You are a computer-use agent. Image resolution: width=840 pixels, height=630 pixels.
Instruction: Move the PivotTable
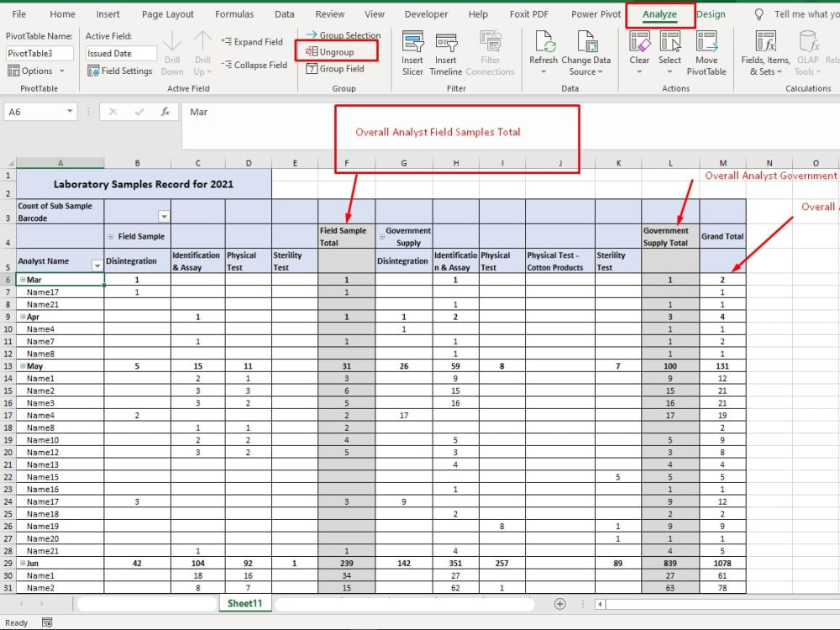point(706,52)
